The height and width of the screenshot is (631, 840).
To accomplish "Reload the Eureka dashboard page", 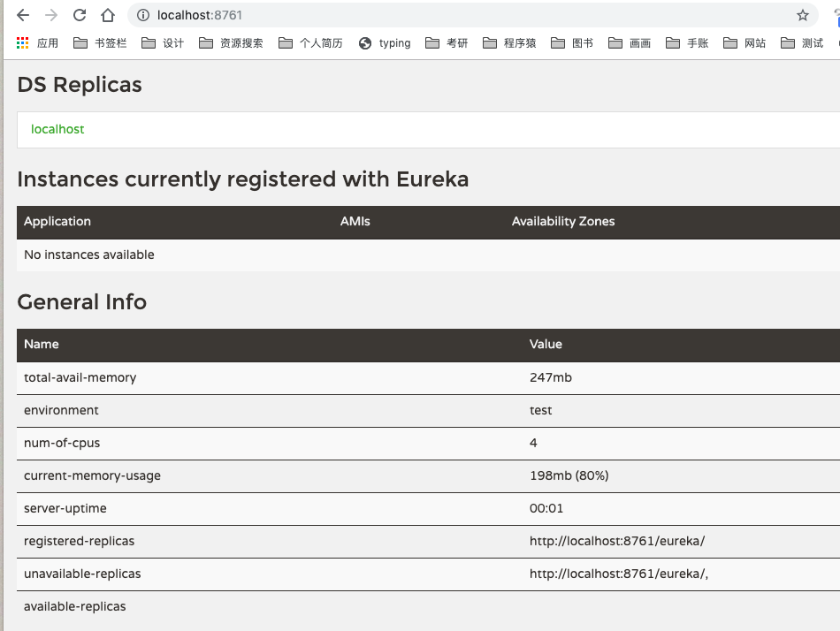I will pos(80,15).
